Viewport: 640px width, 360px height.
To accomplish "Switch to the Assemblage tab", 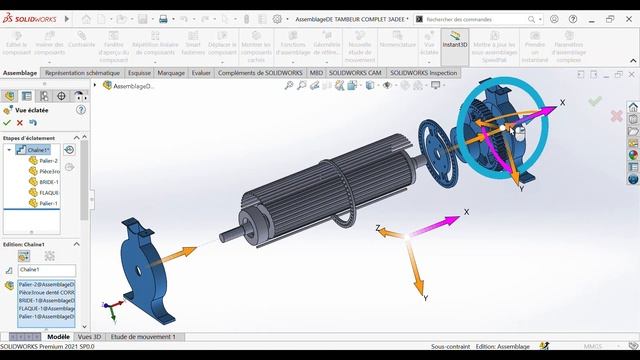I will pyautogui.click(x=20, y=73).
